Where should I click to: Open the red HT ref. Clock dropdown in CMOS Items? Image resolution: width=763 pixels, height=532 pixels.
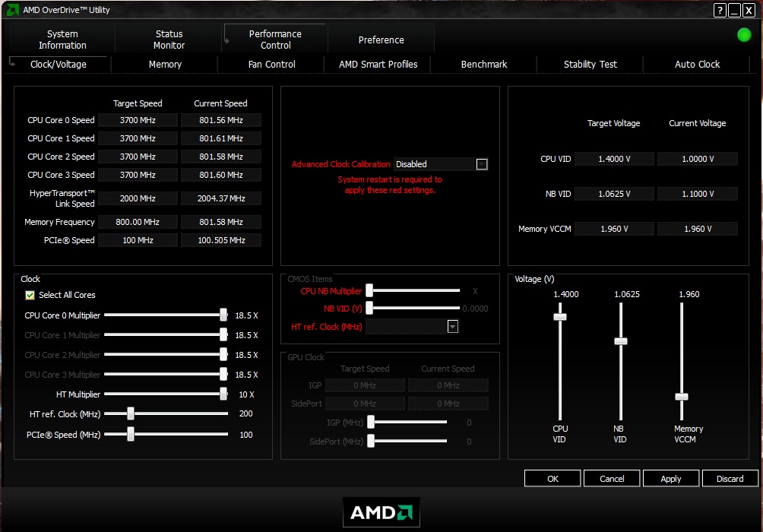[452, 327]
